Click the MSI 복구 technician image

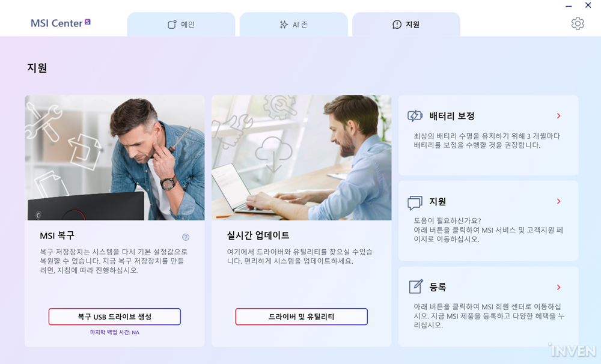click(115, 157)
